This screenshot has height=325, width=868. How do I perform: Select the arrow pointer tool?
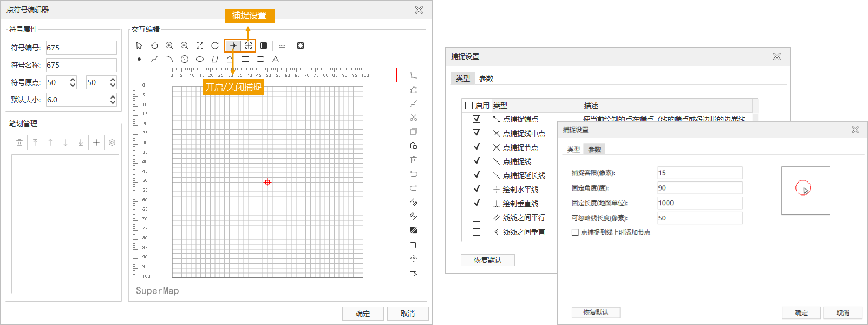(139, 45)
